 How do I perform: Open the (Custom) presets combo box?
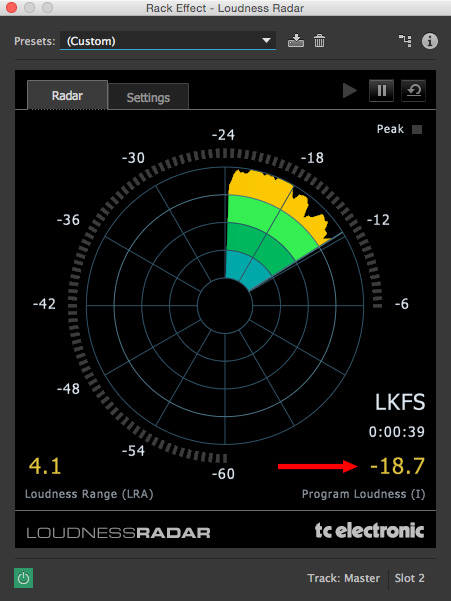[x=168, y=41]
